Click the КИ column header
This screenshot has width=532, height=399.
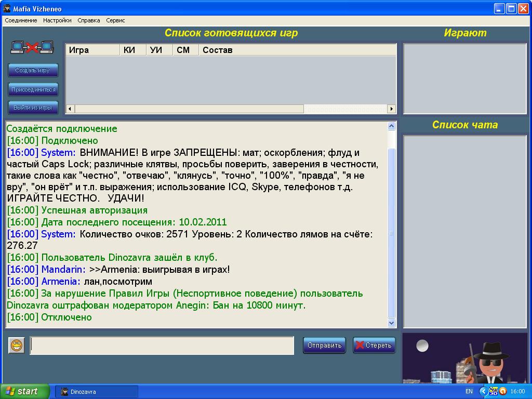click(x=132, y=50)
